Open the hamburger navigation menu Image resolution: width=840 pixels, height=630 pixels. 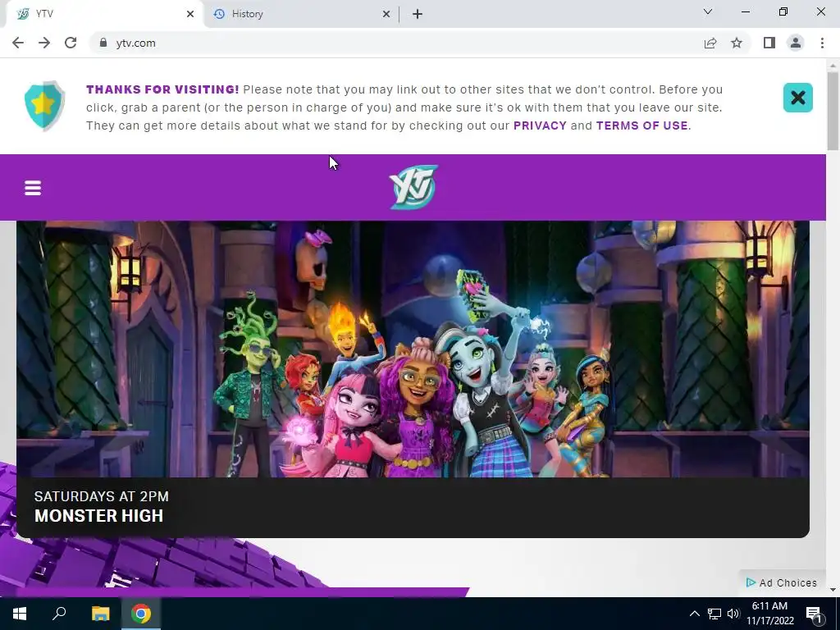tap(33, 188)
